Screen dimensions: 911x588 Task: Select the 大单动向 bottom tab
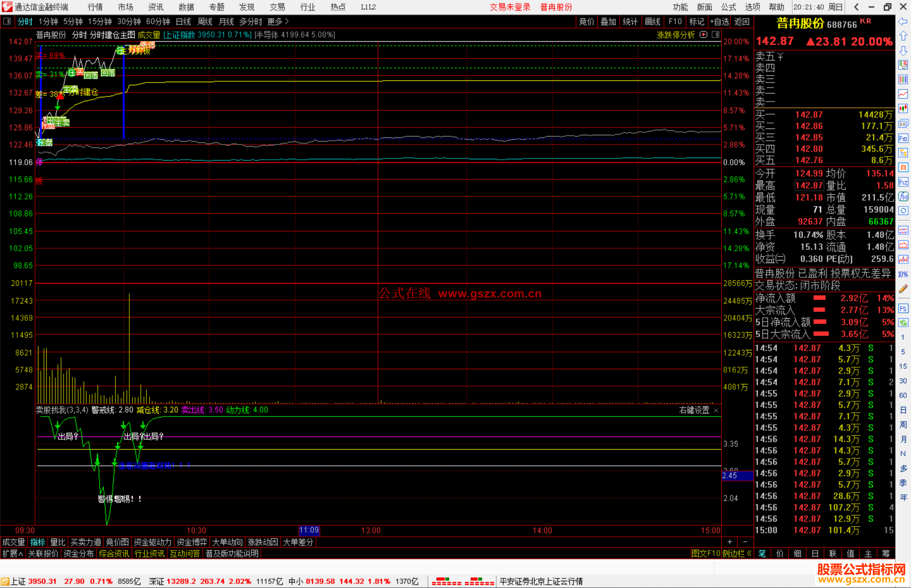click(x=227, y=542)
